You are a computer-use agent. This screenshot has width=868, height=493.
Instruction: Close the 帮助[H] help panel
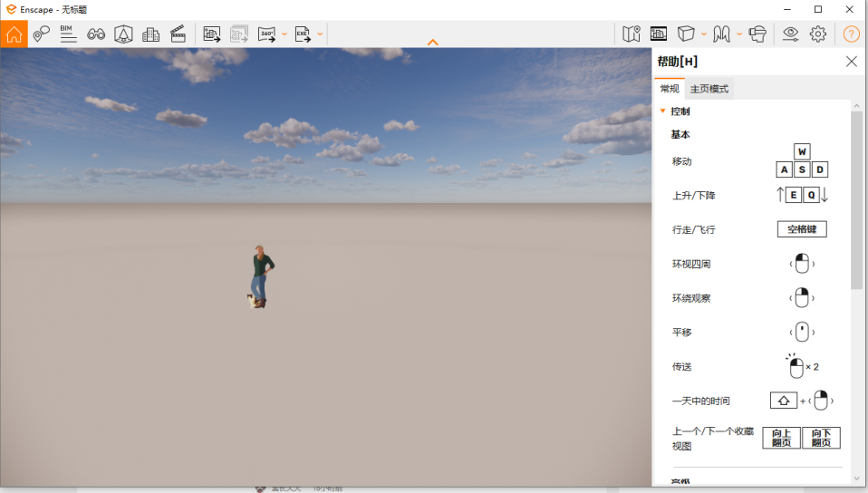[x=852, y=62]
